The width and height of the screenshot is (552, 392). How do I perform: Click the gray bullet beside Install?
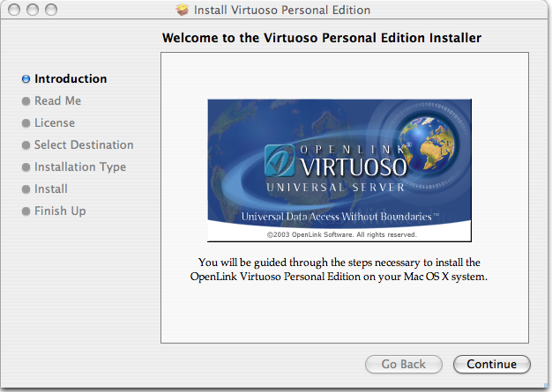point(26,189)
